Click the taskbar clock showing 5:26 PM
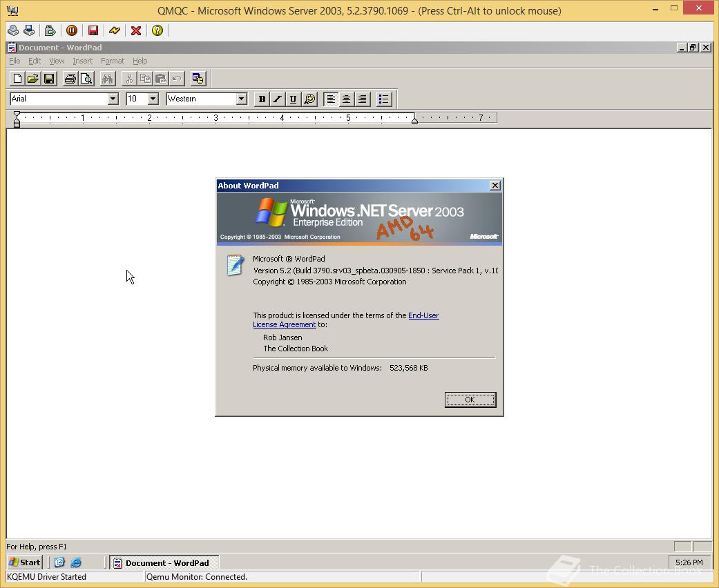Image resolution: width=719 pixels, height=588 pixels. (x=689, y=562)
